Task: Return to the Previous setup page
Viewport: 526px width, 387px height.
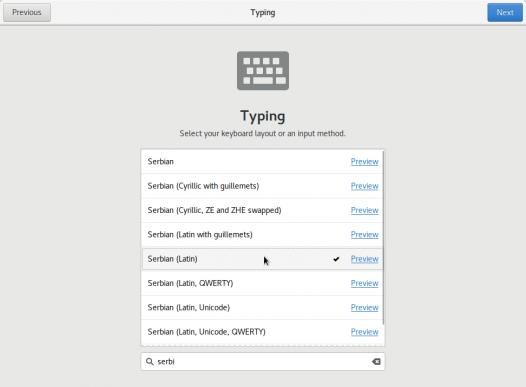Action: [x=27, y=12]
